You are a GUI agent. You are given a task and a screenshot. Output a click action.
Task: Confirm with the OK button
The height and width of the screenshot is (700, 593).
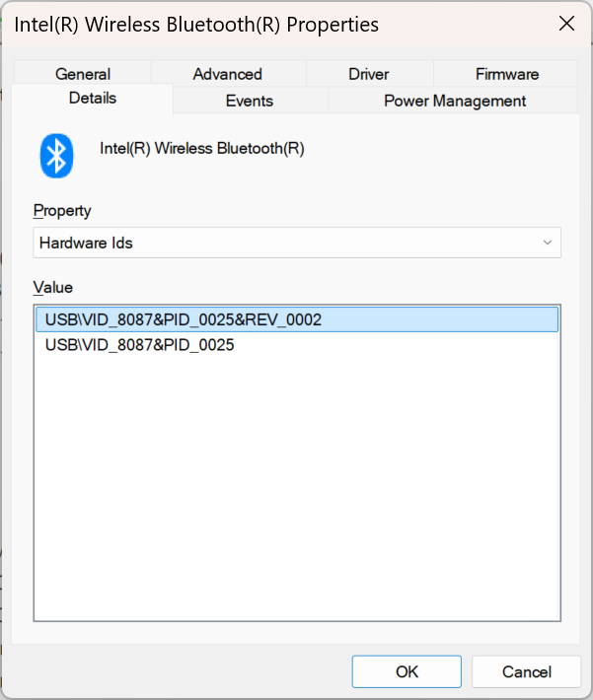click(x=407, y=671)
